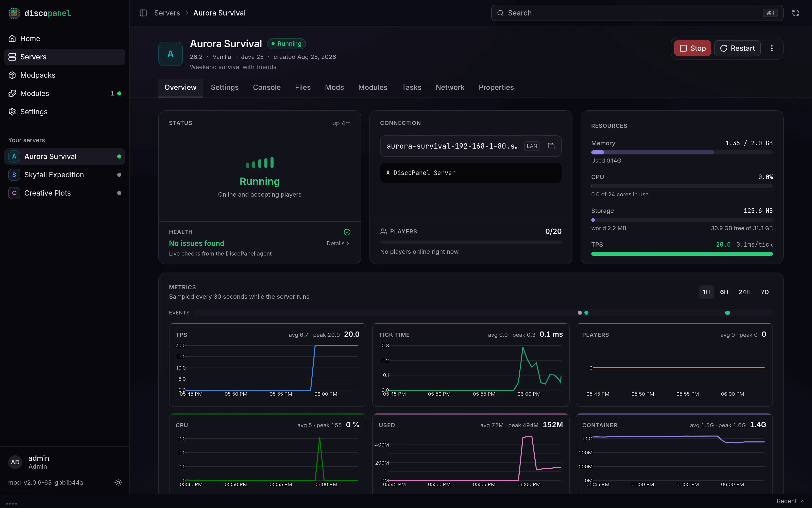Open Modules in the sidebar
The image size is (812, 508).
tap(64, 93)
